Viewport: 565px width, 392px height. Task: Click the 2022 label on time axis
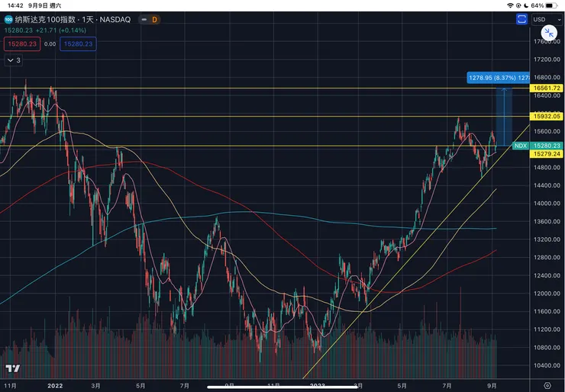pos(55,386)
